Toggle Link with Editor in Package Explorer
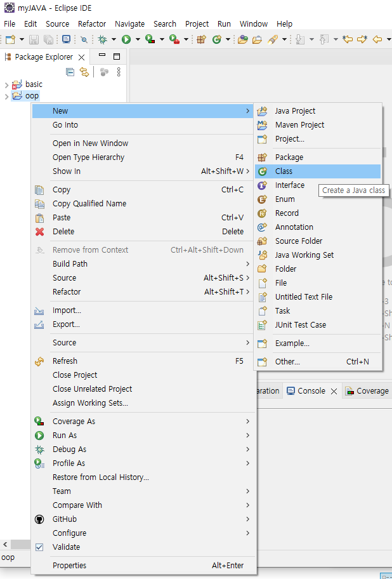The image size is (392, 579). coord(84,72)
